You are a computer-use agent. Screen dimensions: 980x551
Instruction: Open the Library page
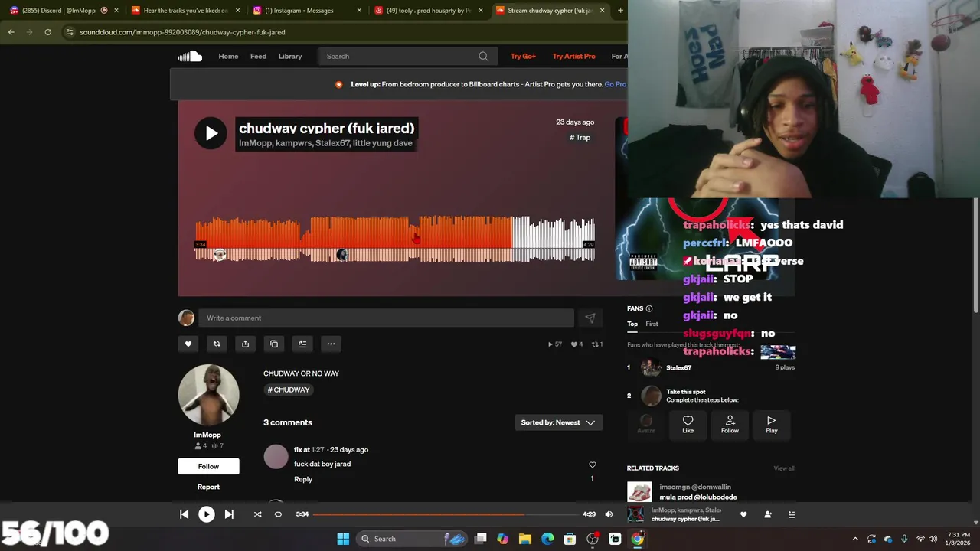(290, 56)
